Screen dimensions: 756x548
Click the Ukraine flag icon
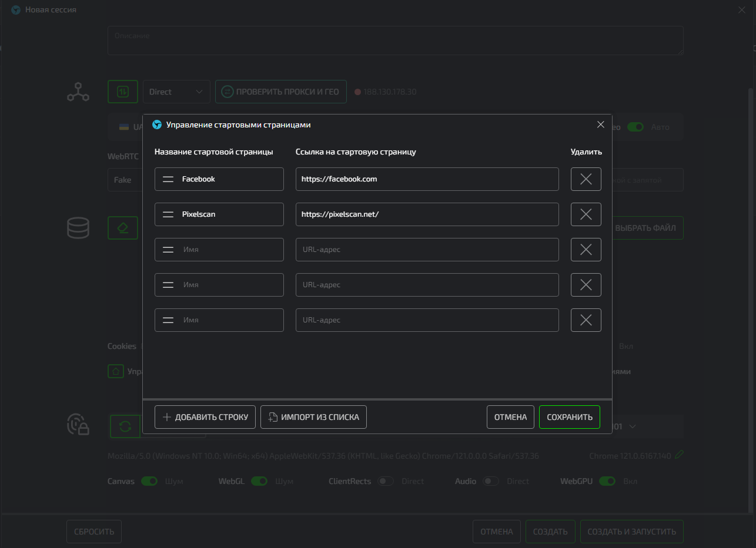tap(124, 127)
